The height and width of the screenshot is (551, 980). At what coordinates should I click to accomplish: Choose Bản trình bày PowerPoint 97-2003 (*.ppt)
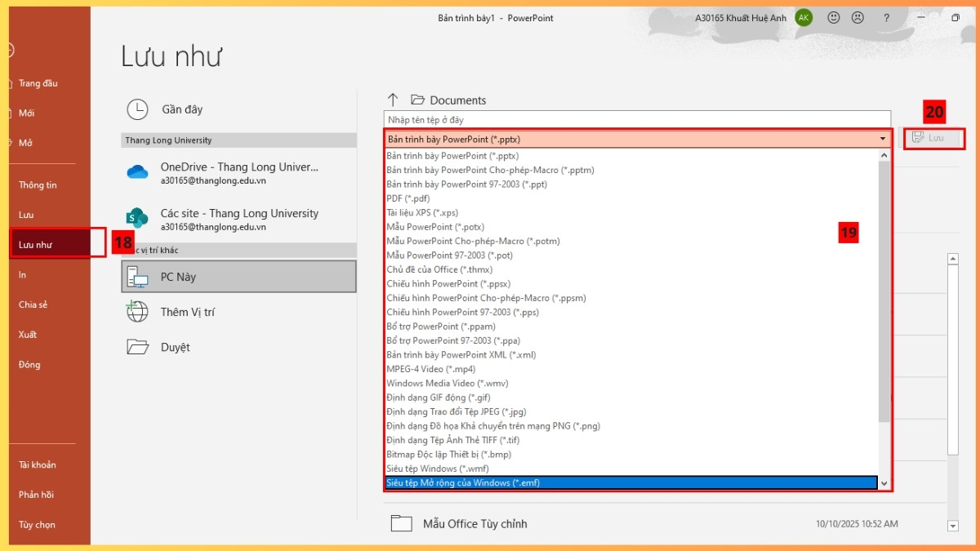(630, 184)
